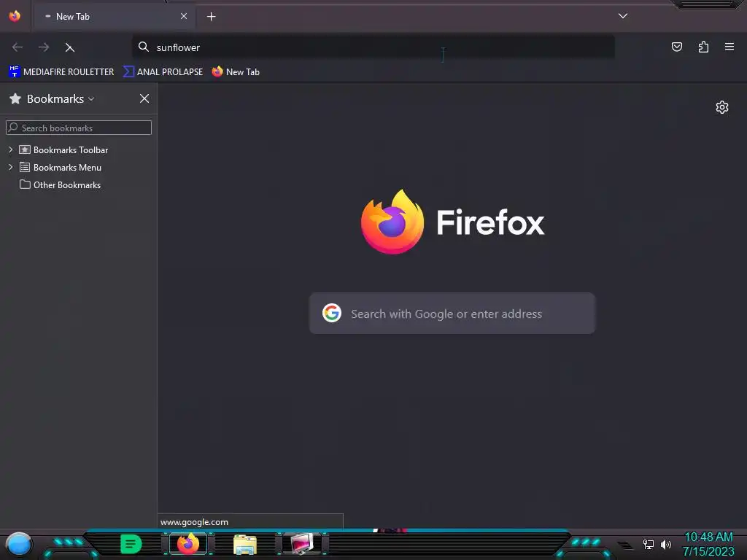Screen dimensions: 747x560
Task: Open the monitor app on taskbar
Action: [302, 544]
